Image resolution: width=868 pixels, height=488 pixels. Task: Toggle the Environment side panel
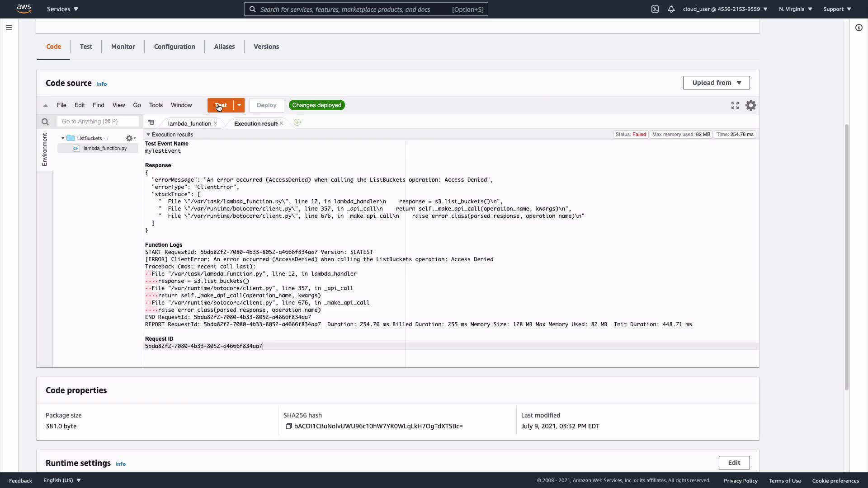pyautogui.click(x=44, y=150)
